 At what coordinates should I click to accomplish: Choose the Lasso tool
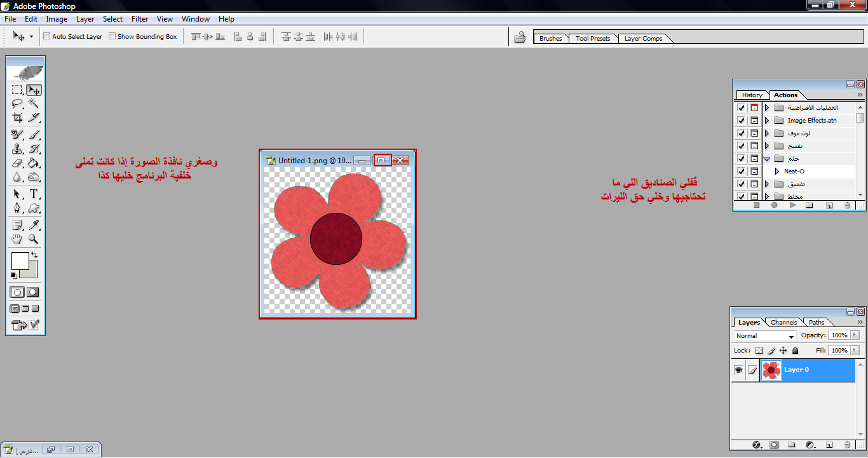(x=18, y=104)
